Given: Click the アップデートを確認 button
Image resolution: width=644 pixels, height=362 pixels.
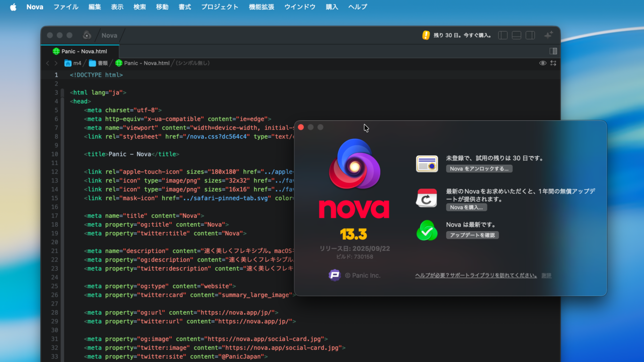Looking at the screenshot, I should click(x=472, y=235).
